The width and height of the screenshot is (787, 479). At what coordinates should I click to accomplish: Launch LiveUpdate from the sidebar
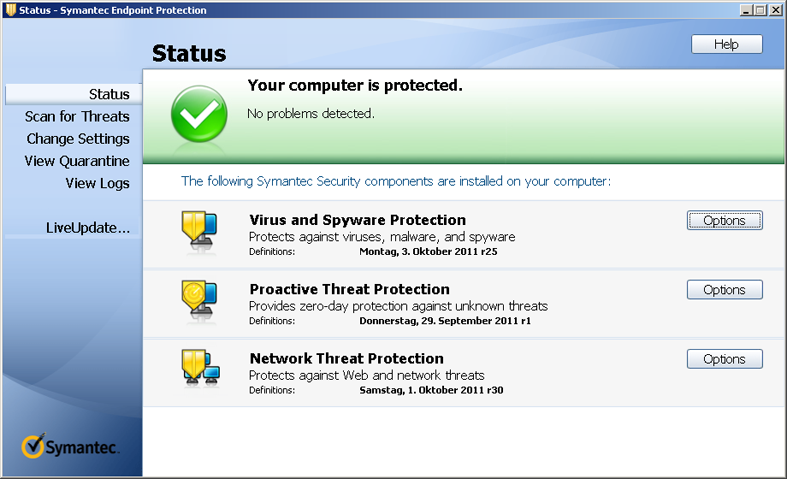coord(88,228)
